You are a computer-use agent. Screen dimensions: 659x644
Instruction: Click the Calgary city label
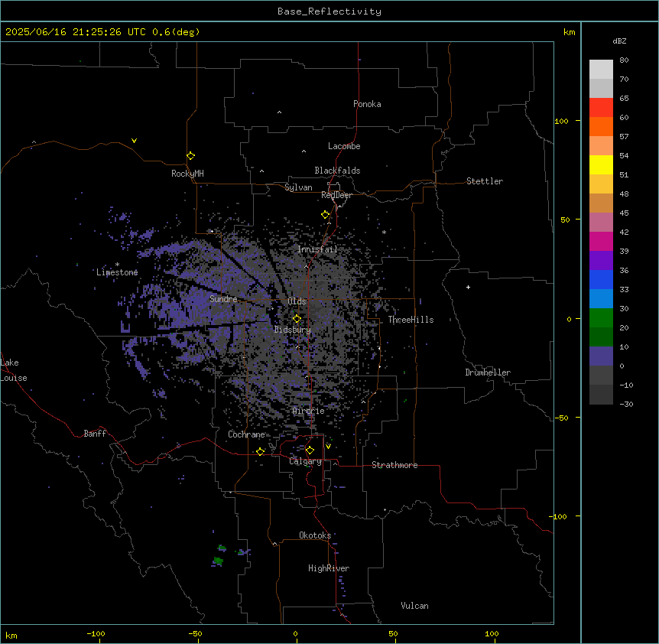point(305,461)
